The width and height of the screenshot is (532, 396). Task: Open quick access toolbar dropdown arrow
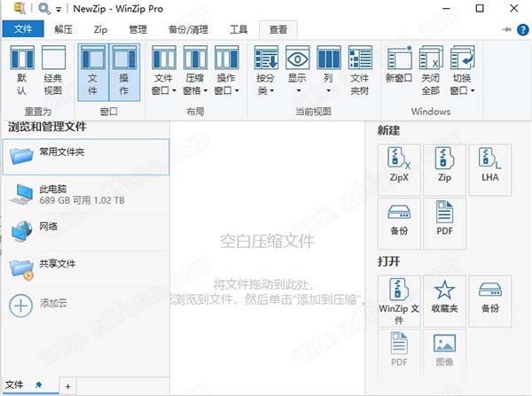(59, 10)
